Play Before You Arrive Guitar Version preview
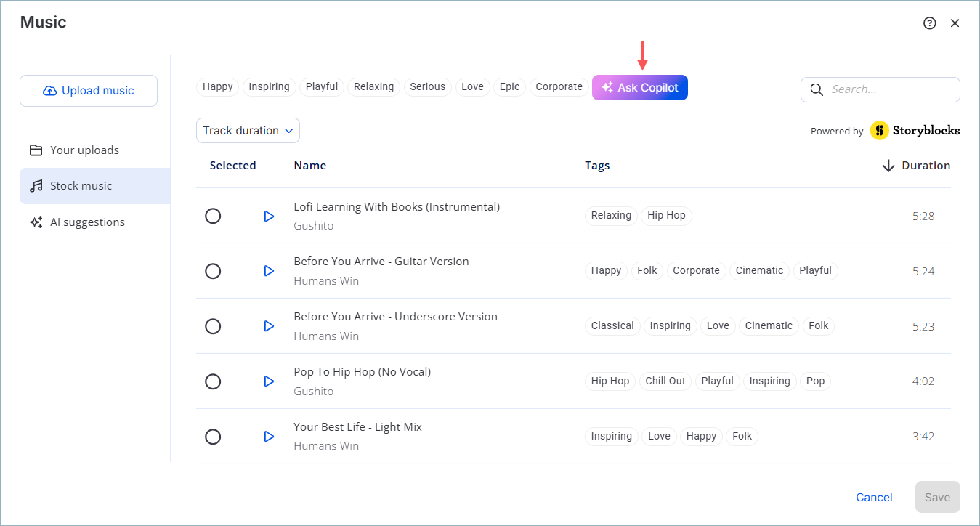Image resolution: width=980 pixels, height=526 pixels. (269, 271)
